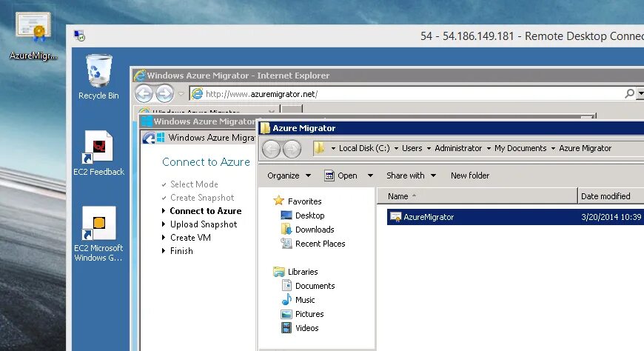Open Videos library
This screenshot has width=644, height=351.
tap(300, 328)
